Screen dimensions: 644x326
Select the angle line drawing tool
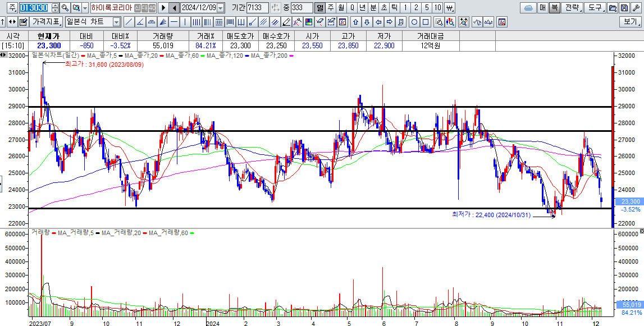pyautogui.click(x=140, y=22)
